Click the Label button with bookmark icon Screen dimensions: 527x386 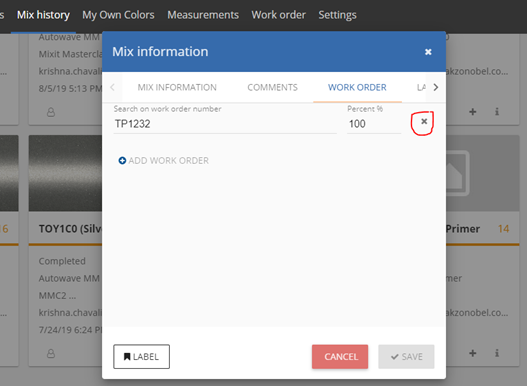click(x=141, y=356)
